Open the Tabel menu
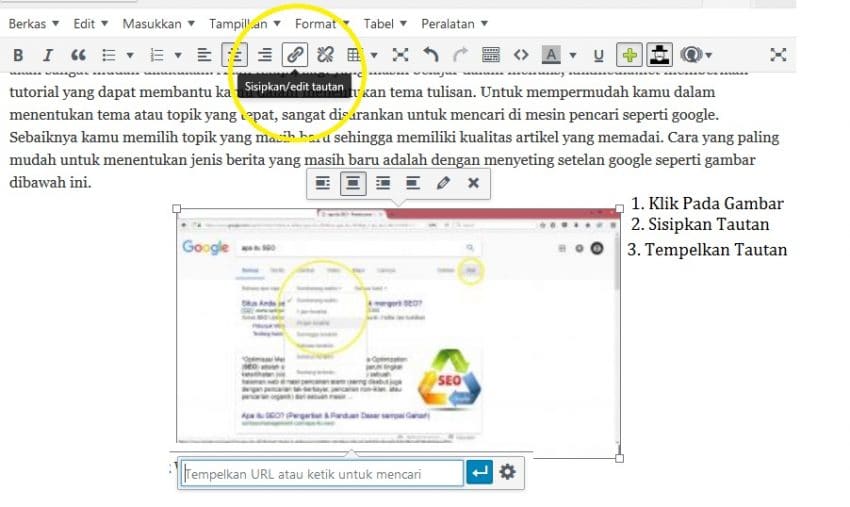850x507 pixels. (x=385, y=24)
